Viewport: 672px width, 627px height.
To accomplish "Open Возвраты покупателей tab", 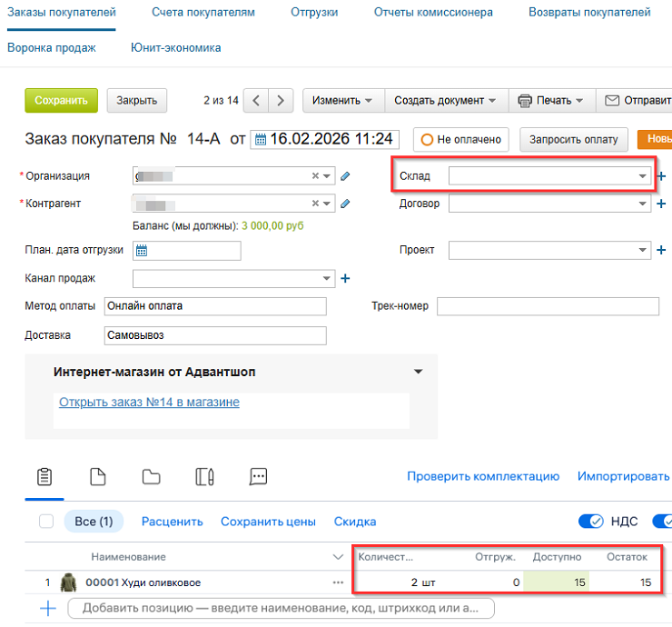I will click(x=589, y=13).
